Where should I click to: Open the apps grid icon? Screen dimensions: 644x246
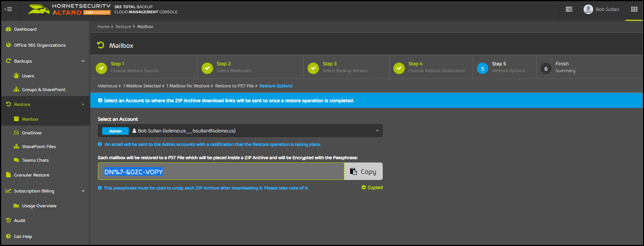pyautogui.click(x=634, y=9)
